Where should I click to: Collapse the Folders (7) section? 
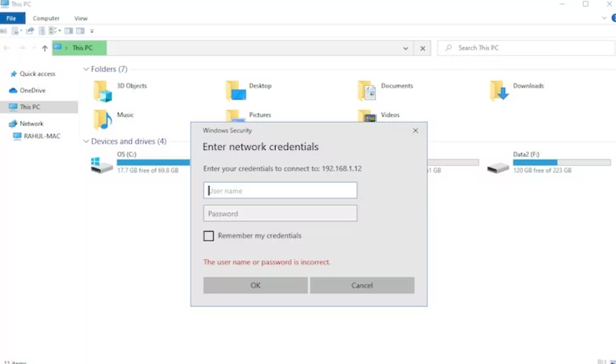click(x=86, y=69)
